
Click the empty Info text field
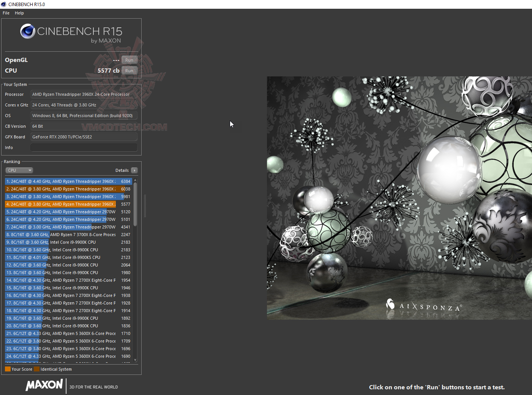point(84,148)
